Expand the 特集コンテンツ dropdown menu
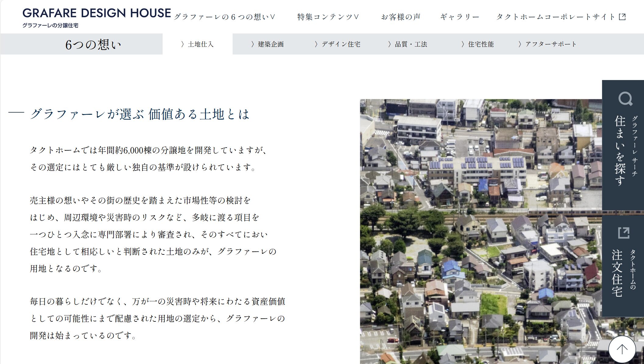 pyautogui.click(x=328, y=17)
